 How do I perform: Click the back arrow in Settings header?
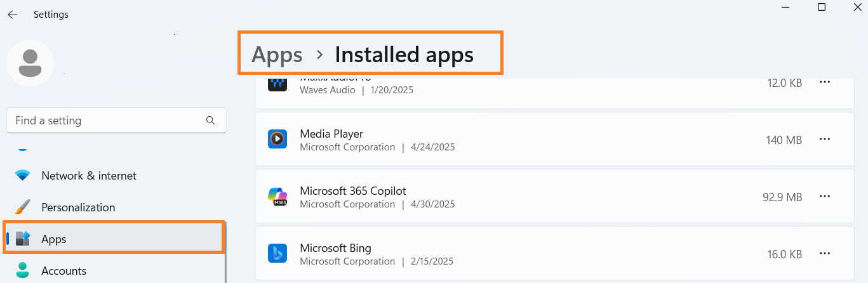click(13, 15)
